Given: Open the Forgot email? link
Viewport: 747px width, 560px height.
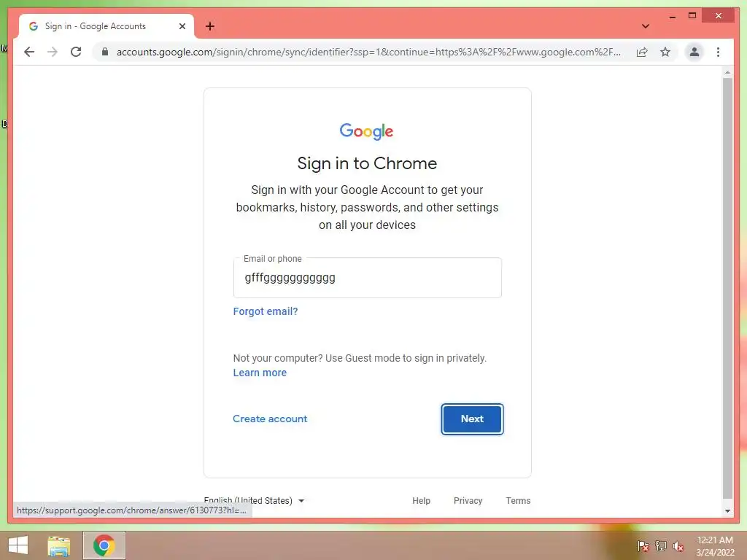Looking at the screenshot, I should [266, 311].
